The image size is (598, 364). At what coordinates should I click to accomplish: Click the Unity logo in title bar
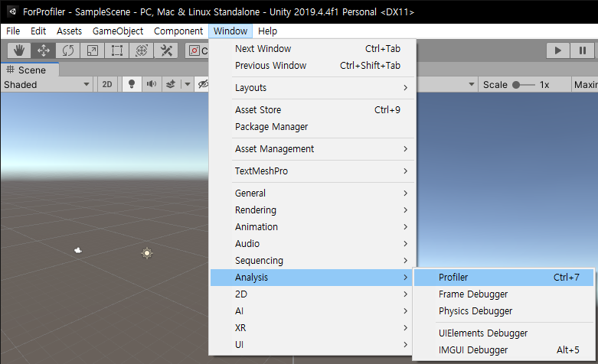pos(12,11)
